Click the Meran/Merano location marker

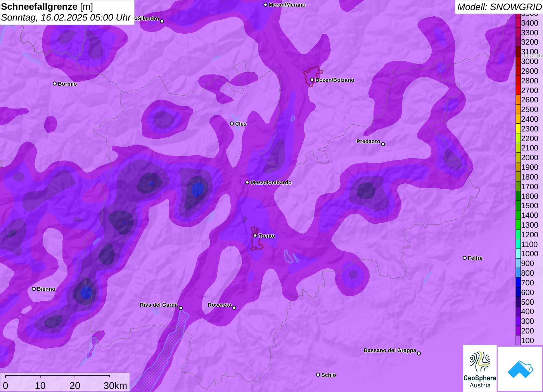click(x=265, y=5)
